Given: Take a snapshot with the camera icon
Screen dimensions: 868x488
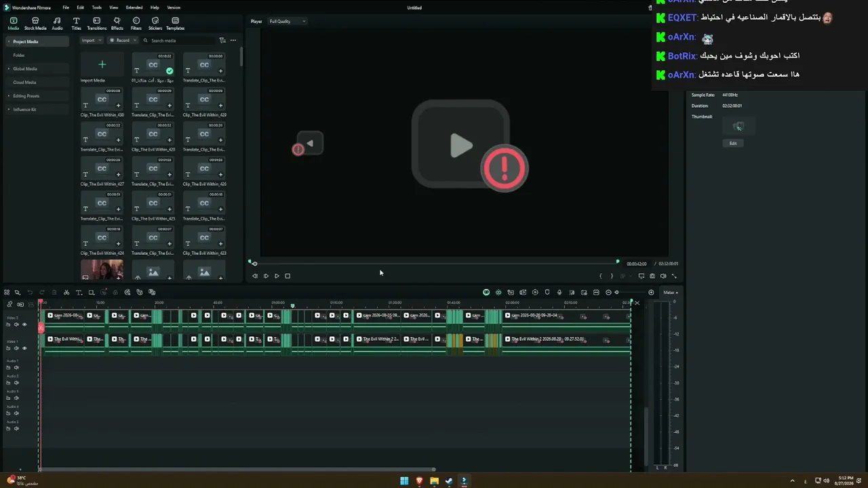Looking at the screenshot, I should click(x=652, y=276).
